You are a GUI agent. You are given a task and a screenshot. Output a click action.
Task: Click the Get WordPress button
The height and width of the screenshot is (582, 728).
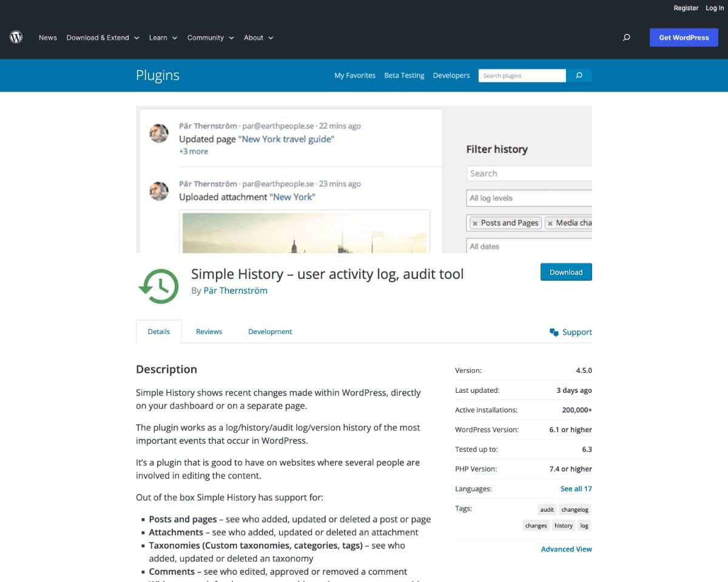pyautogui.click(x=684, y=38)
